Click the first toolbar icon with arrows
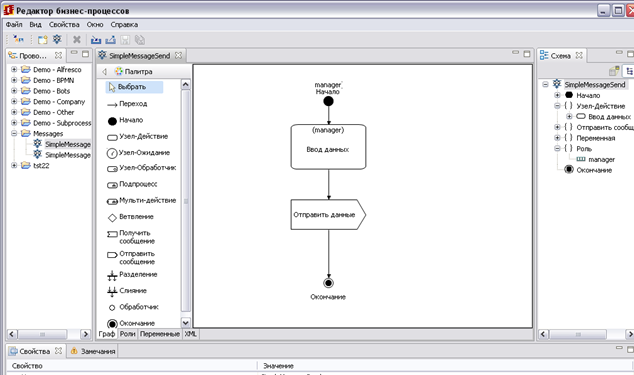 [18, 39]
